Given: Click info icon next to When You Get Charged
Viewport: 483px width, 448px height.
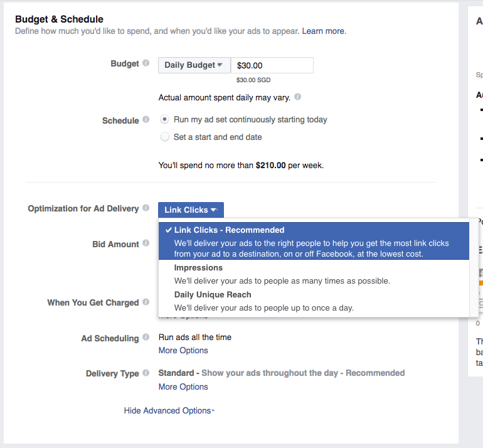Looking at the screenshot, I should point(146,302).
